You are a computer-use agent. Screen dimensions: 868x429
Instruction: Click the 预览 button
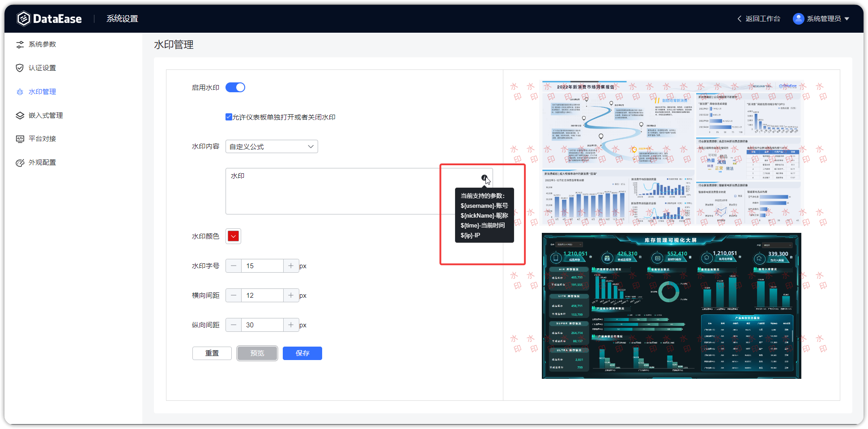(257, 353)
